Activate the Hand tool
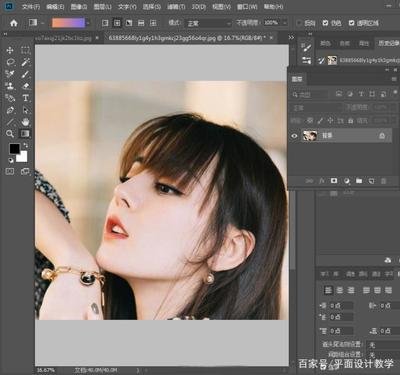Image resolution: width=400 pixels, height=375 pixels. (25, 122)
